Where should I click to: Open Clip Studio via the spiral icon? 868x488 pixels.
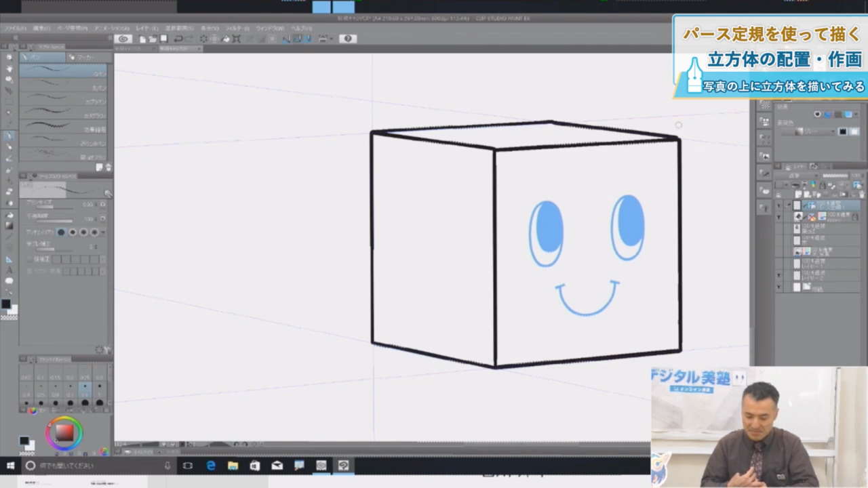[123, 39]
